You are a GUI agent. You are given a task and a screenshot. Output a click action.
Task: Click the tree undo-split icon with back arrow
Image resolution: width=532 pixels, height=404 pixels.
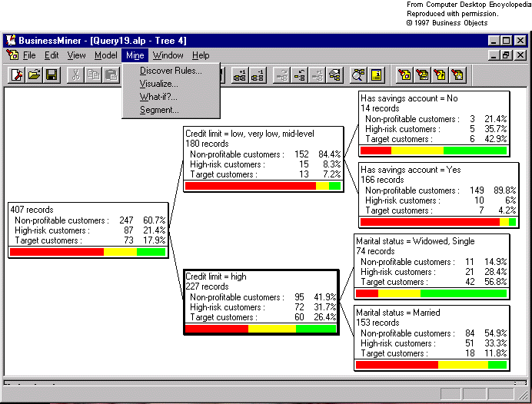tap(300, 75)
